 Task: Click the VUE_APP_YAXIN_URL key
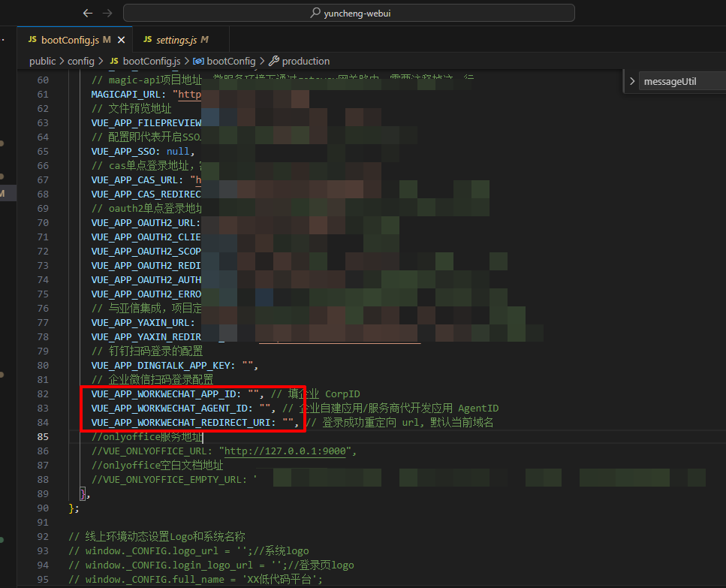[x=140, y=323]
